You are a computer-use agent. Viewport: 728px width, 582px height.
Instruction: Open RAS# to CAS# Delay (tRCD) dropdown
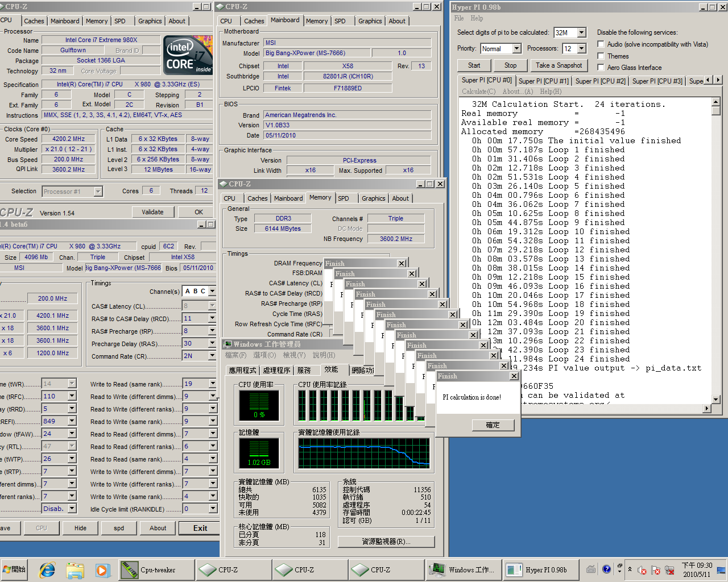[212, 318]
